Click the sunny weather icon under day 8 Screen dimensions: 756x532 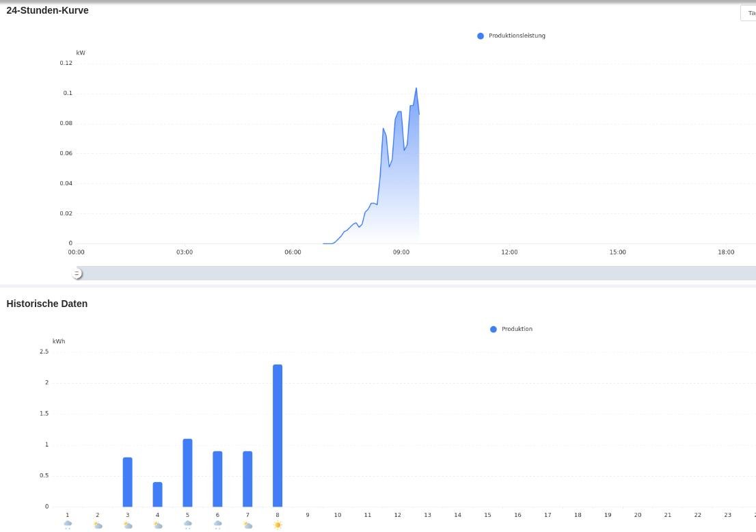tap(278, 525)
